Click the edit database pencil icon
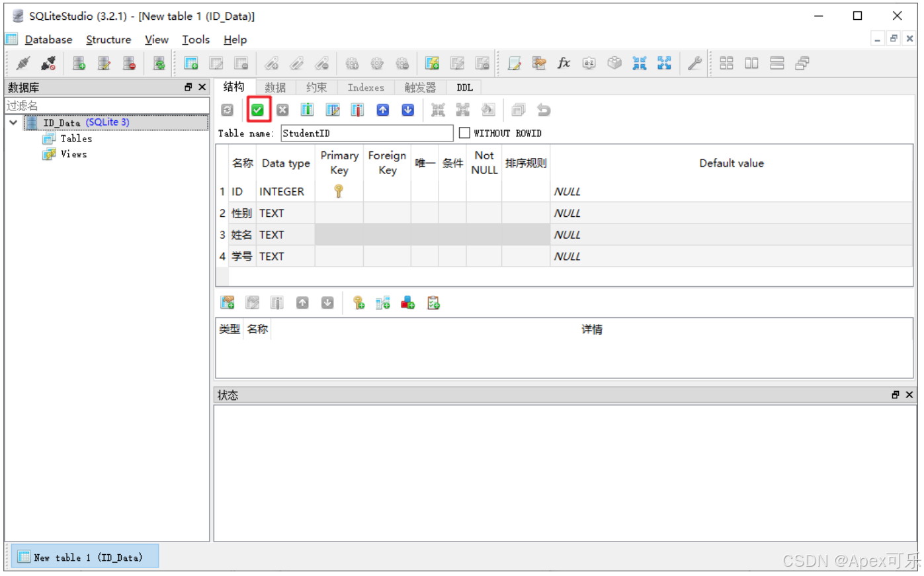 tap(104, 63)
